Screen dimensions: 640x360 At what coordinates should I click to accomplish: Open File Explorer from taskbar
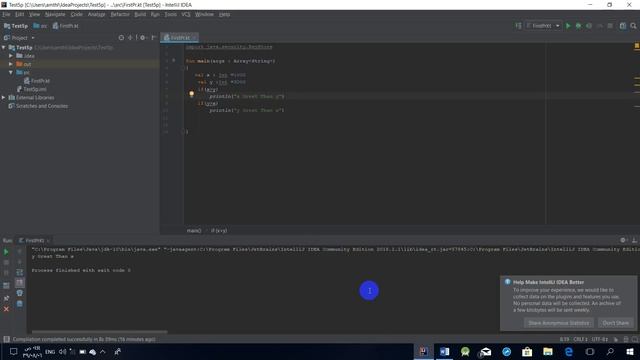click(x=548, y=351)
